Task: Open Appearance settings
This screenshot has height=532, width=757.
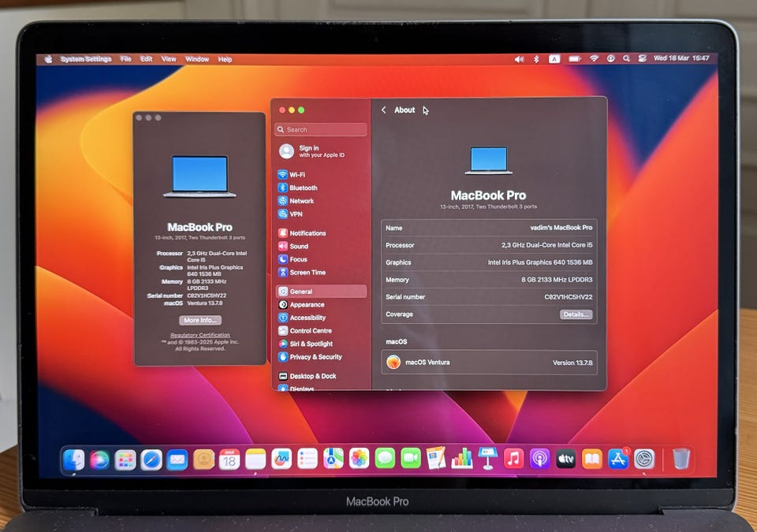Action: tap(301, 305)
